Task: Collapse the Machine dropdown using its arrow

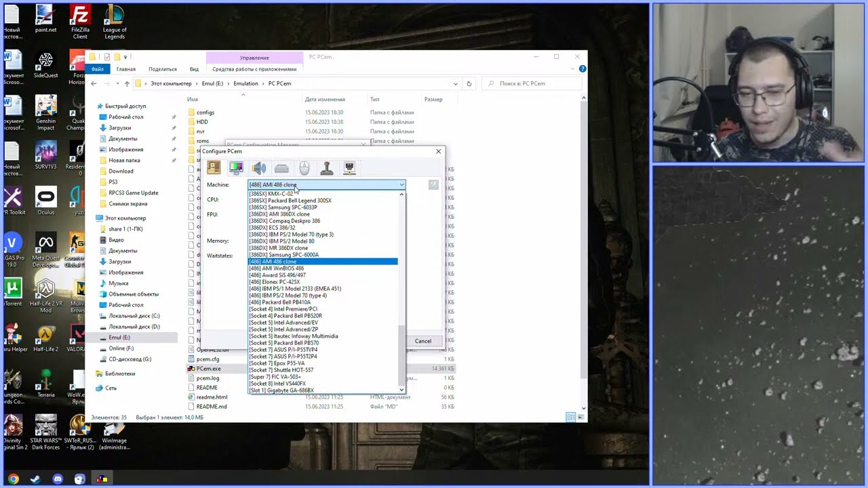Action: click(x=401, y=184)
